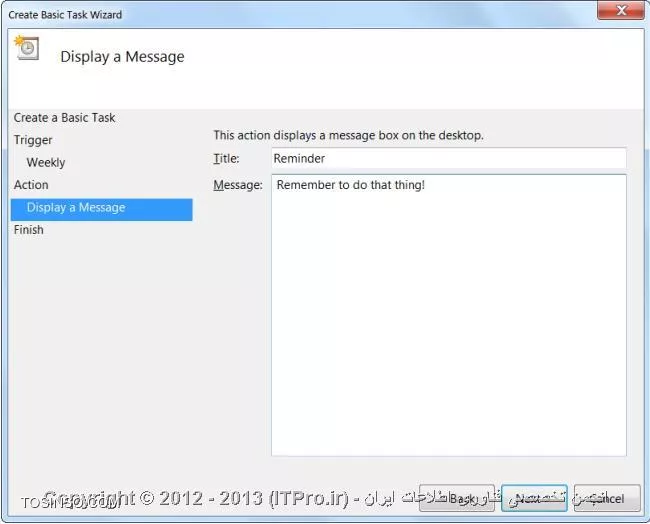Viewport: 650px width, 524px height.
Task: Select the highlighted Display a Message step
Action: click(102, 209)
